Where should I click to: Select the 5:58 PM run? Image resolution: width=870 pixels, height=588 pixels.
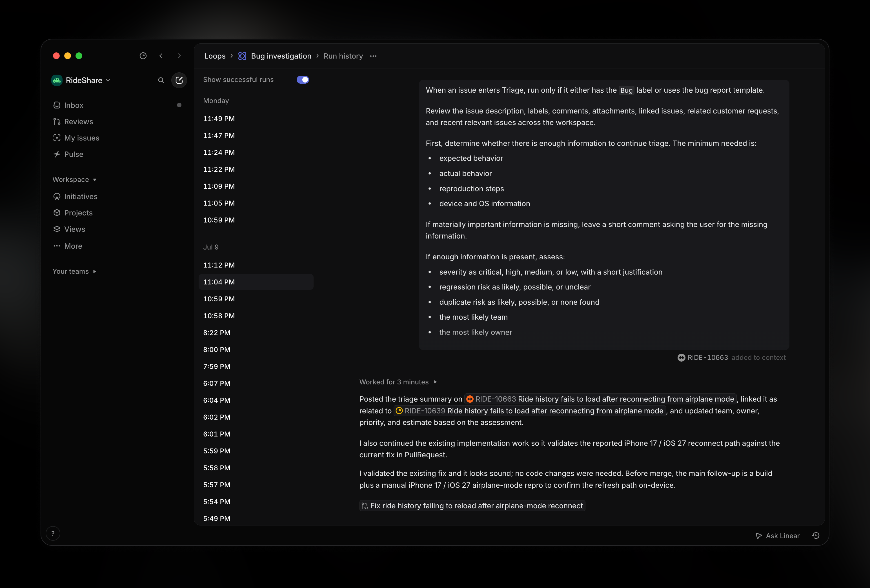(x=256, y=467)
